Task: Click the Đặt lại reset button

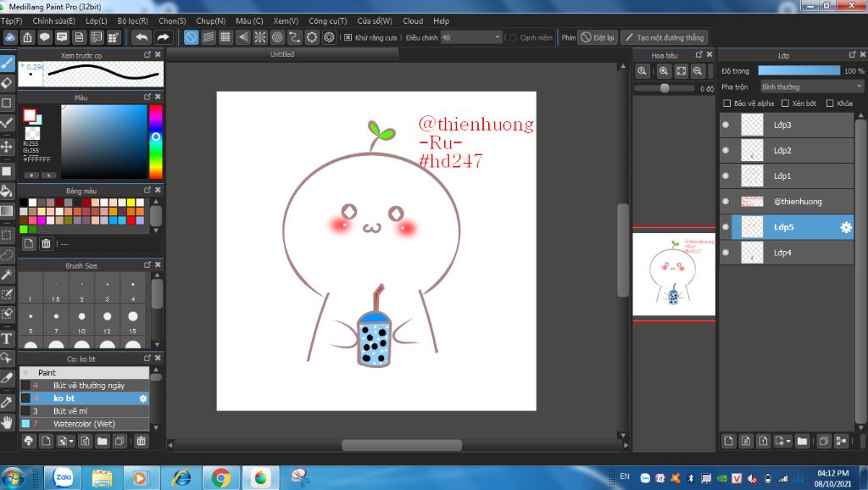Action: (x=598, y=37)
